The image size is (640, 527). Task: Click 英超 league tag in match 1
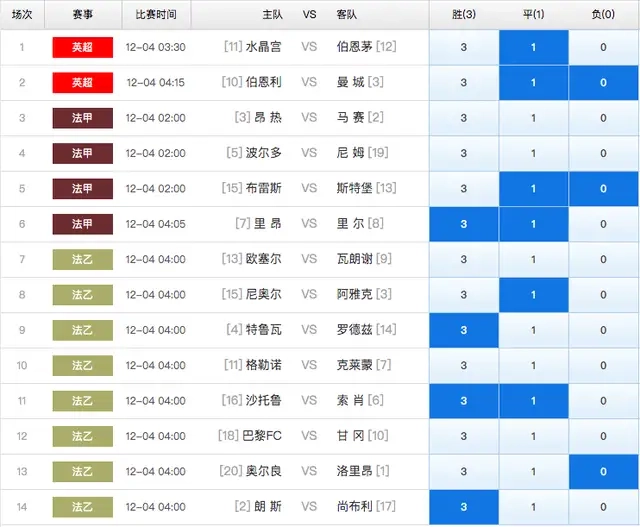click(83, 47)
